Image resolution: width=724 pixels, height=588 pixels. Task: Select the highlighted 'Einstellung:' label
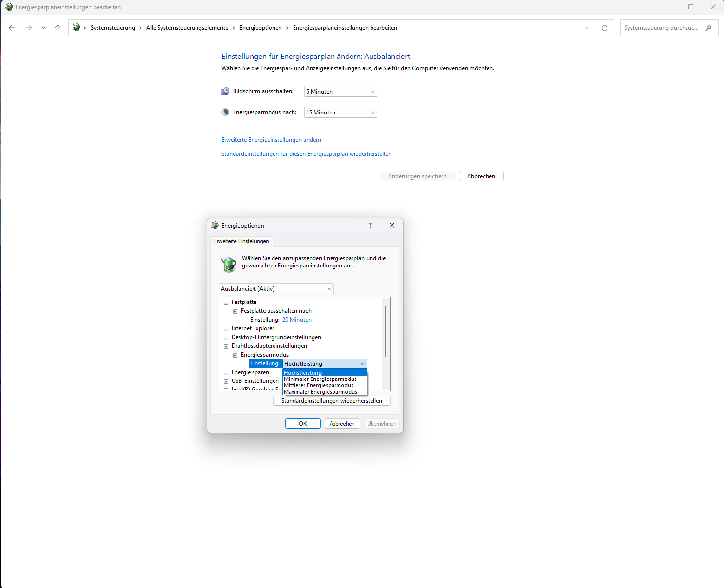coord(265,364)
